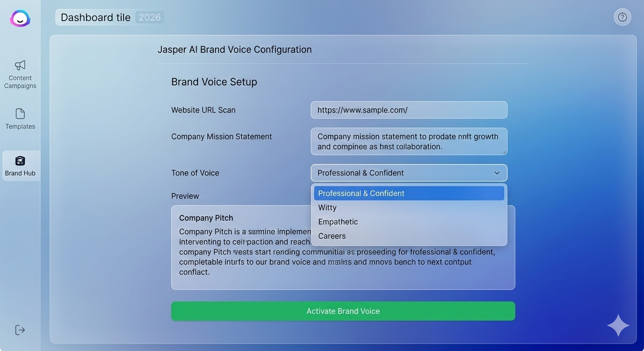The image size is (644, 351).
Task: Click the Templates sidebar label
Action: (20, 127)
